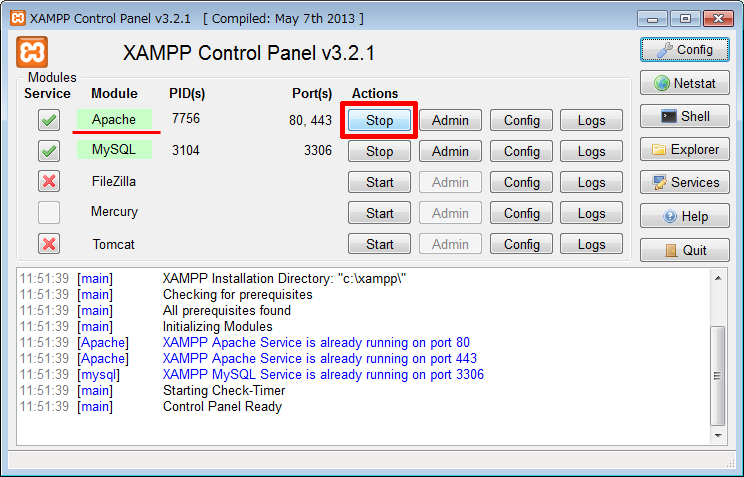The height and width of the screenshot is (477, 744).
Task: Open the MySQL Logs menu
Action: 591,151
